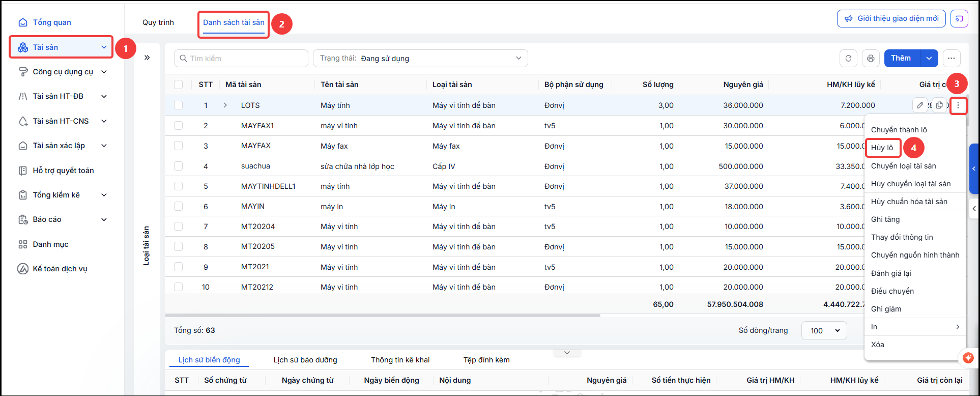Click the Mã tài sản column header
This screenshot has height=396, width=980.
pos(244,84)
